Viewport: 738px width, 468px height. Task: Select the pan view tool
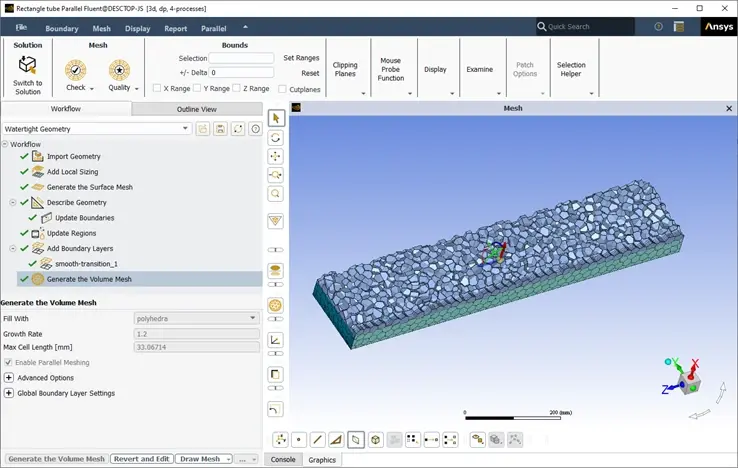click(x=276, y=156)
